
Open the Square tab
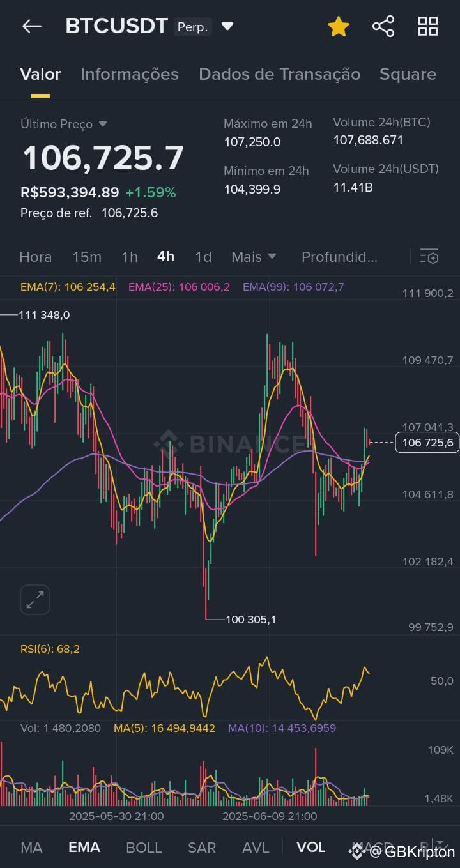(408, 74)
